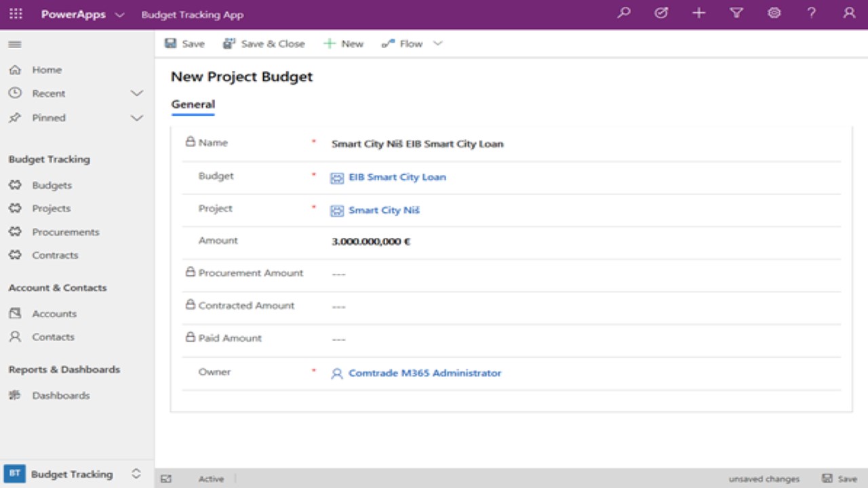Click the lock icon beside Name

(x=191, y=142)
